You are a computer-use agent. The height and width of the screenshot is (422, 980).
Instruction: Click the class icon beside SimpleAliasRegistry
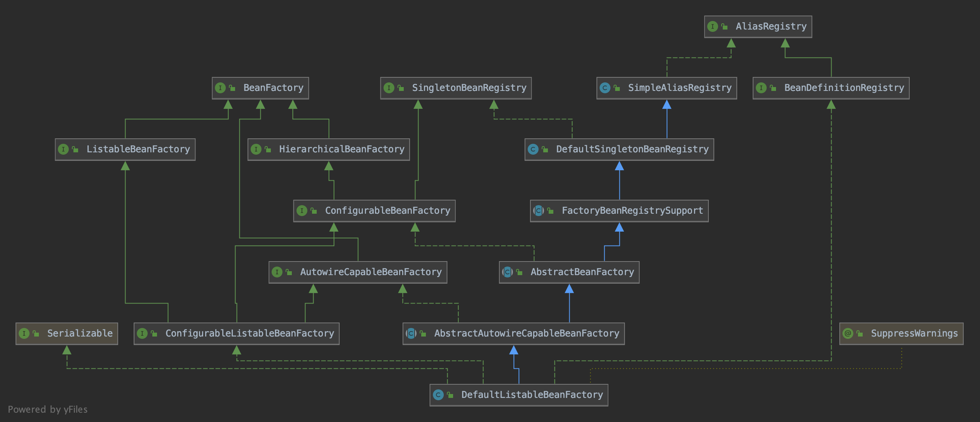605,88
